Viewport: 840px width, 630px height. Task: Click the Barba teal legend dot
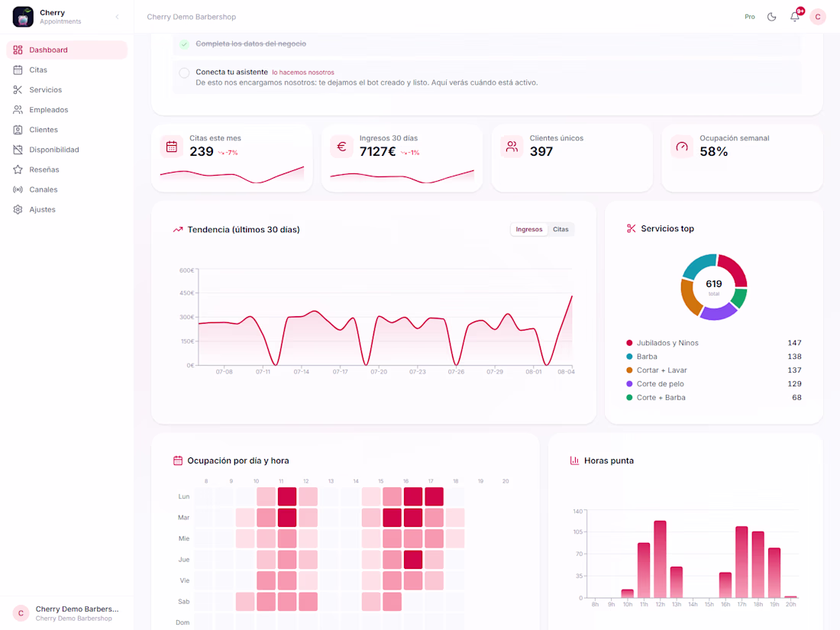click(629, 357)
